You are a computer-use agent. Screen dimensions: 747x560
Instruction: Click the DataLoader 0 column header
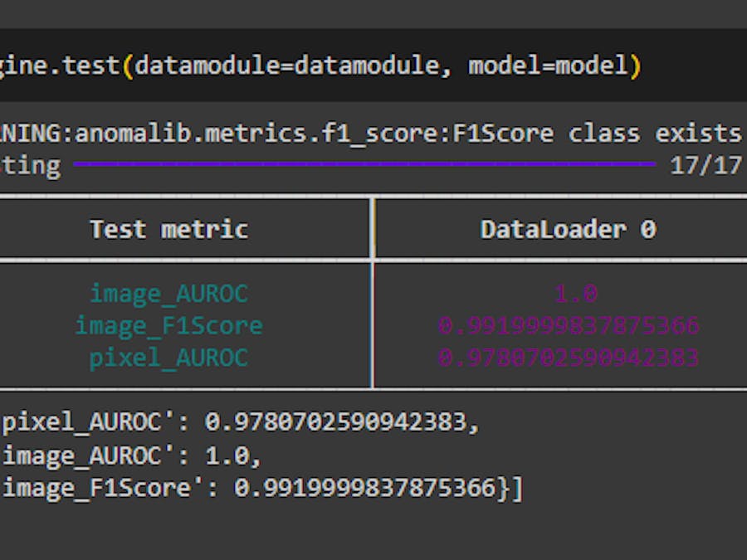(568, 229)
